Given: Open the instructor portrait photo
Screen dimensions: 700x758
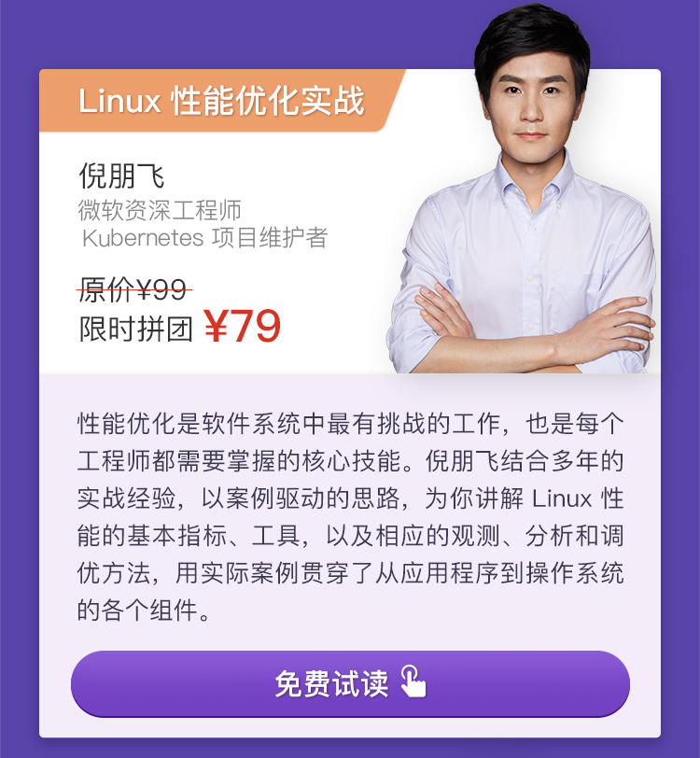Looking at the screenshot, I should (523, 189).
